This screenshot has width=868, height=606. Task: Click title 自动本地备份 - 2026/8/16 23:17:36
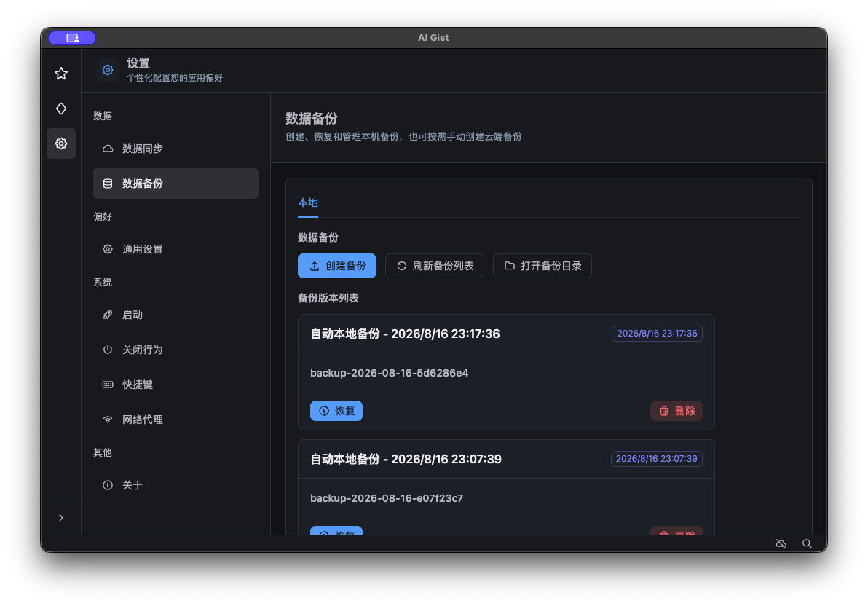tap(405, 334)
